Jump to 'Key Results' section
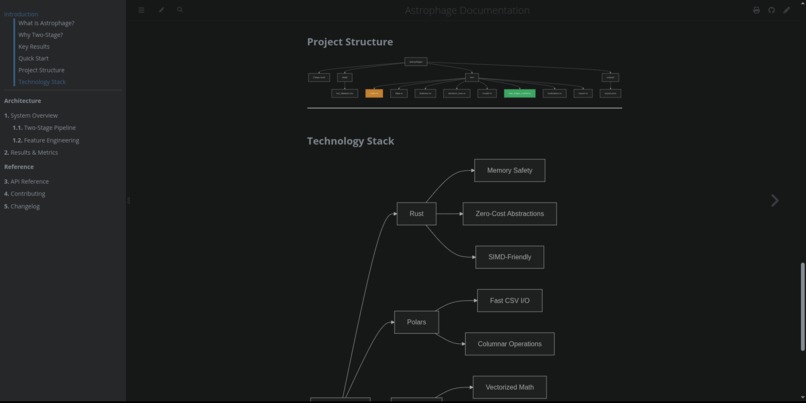Image resolution: width=806 pixels, height=403 pixels. click(34, 46)
